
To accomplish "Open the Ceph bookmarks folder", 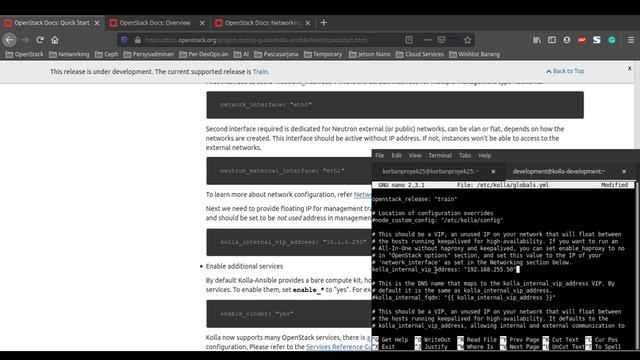I will pyautogui.click(x=107, y=54).
